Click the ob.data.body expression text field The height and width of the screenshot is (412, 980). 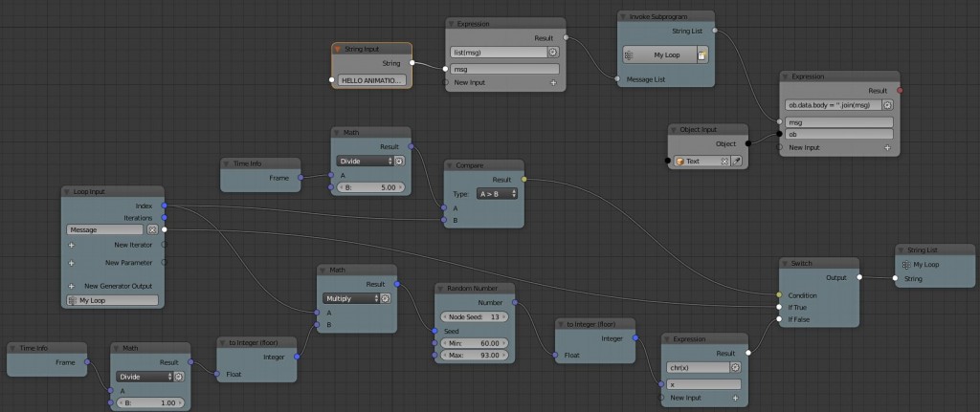coord(833,104)
